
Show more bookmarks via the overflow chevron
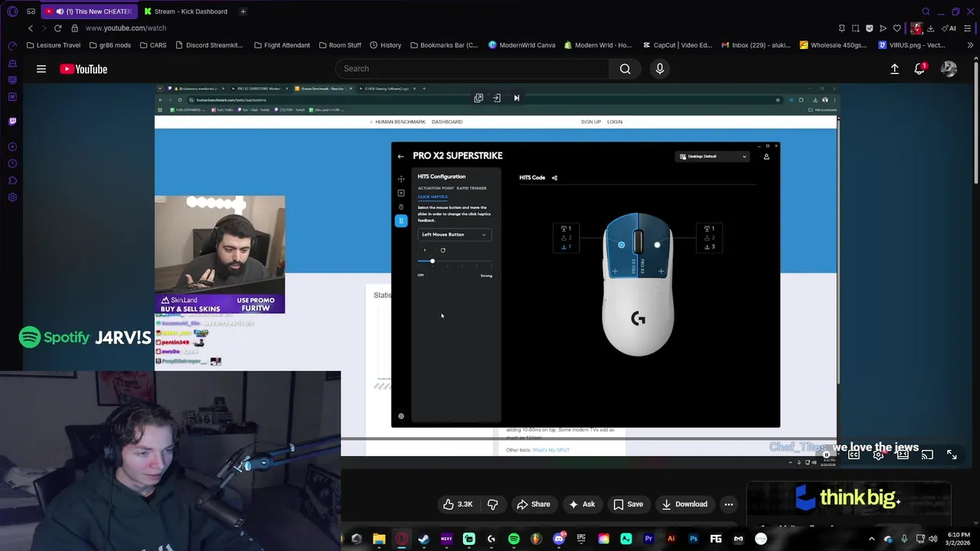point(970,45)
